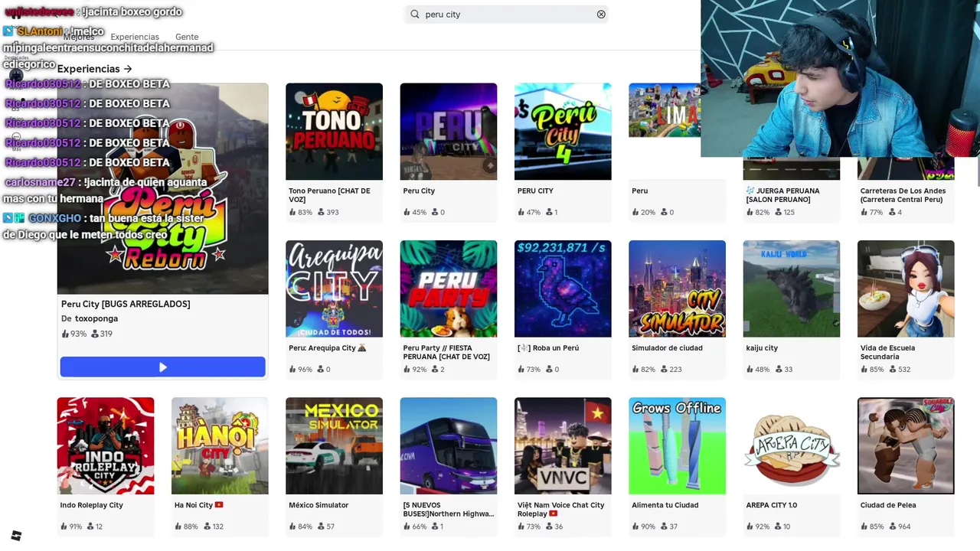Image resolution: width=980 pixels, height=551 pixels.
Task: Click the Roba un Perú bird icon tile
Action: [563, 289]
